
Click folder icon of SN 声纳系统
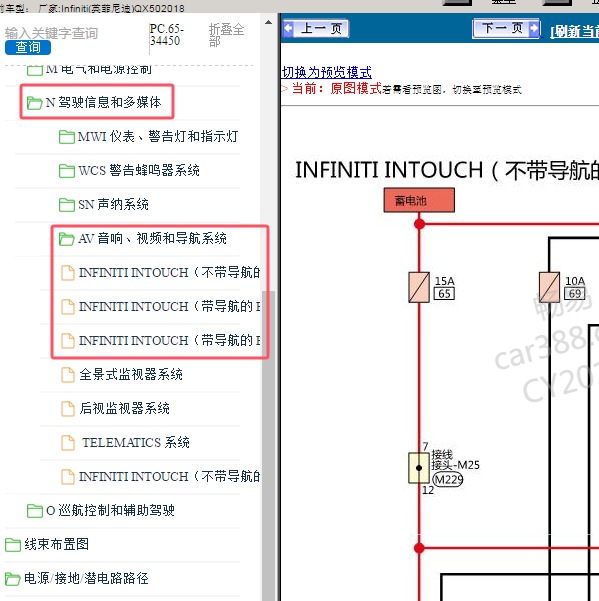coord(67,205)
